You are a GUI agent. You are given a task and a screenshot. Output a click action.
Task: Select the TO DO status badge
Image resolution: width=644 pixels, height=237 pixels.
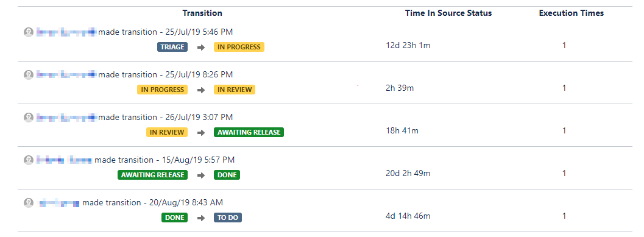coord(228,218)
